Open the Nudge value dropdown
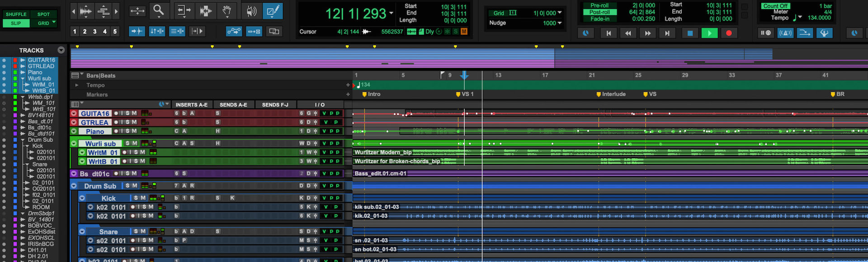Screen dimensions: 868x262 pos(560,23)
